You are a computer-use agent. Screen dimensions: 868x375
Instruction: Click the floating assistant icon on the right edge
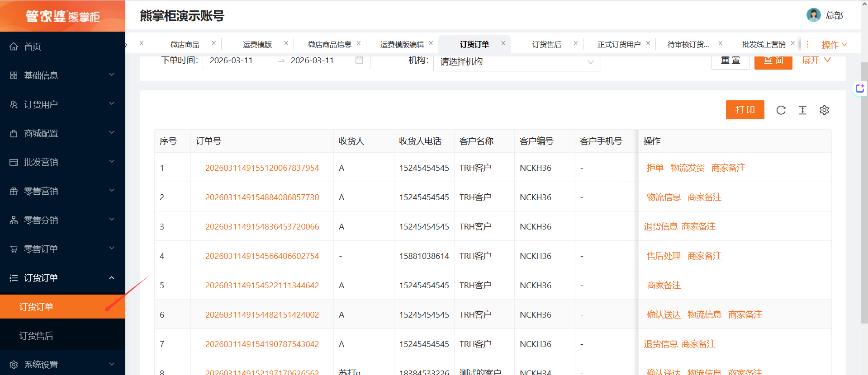click(x=859, y=89)
